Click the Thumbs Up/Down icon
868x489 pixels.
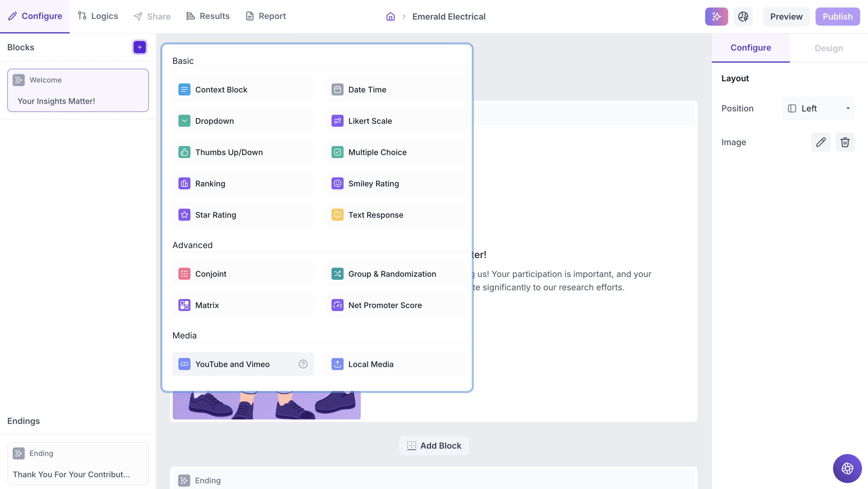coord(184,152)
